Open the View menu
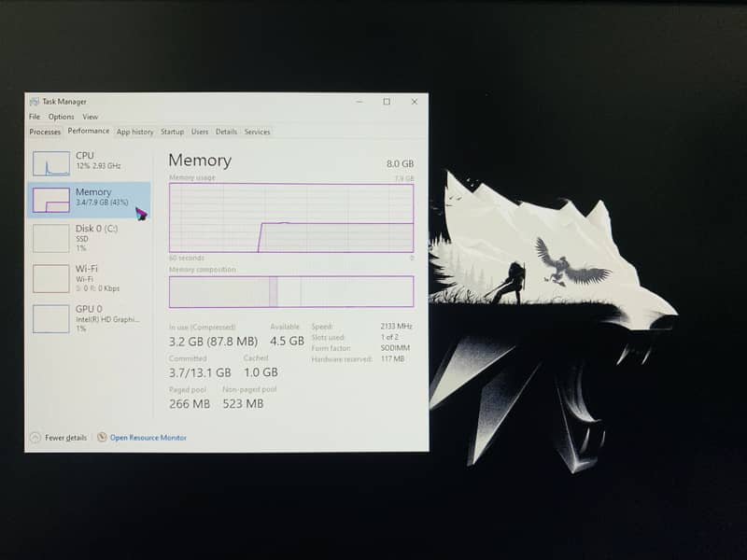Screen dimensions: 747x560 (x=91, y=117)
